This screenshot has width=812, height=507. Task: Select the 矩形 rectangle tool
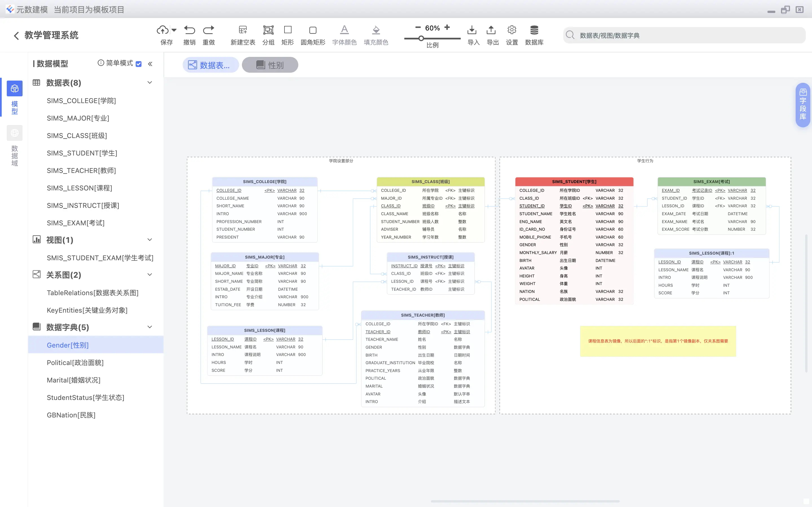click(287, 30)
